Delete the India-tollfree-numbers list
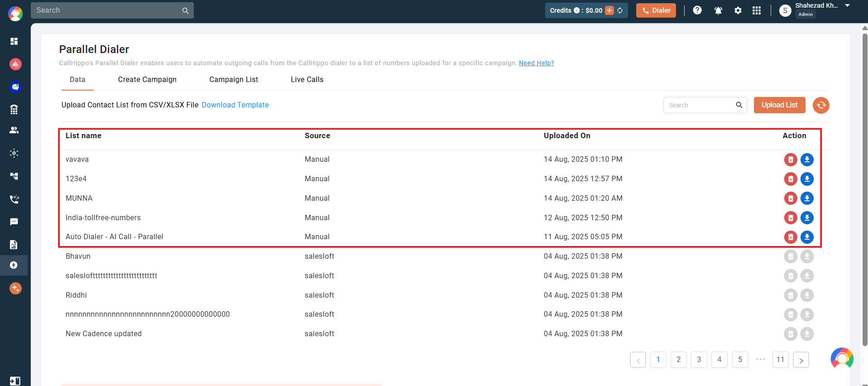868x386 pixels. click(791, 218)
